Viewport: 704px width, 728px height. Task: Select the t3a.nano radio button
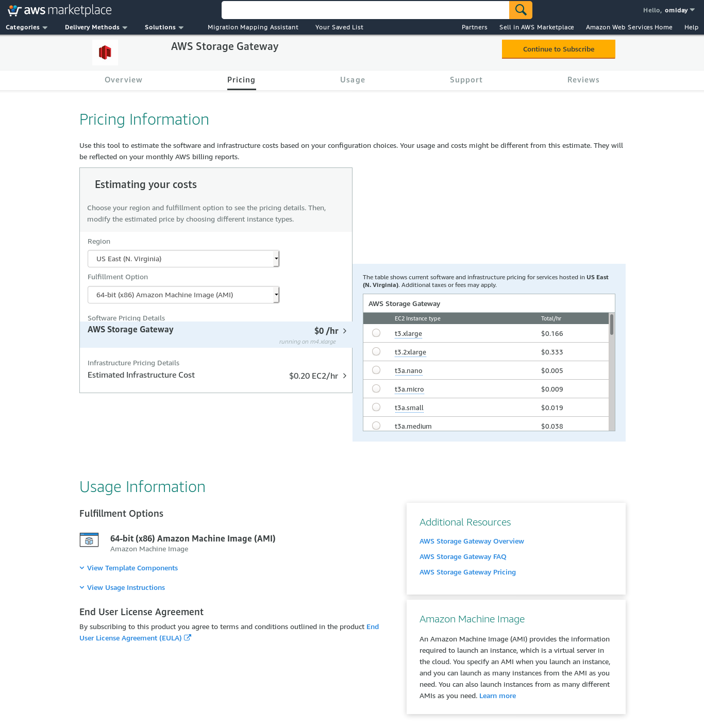[376, 370]
